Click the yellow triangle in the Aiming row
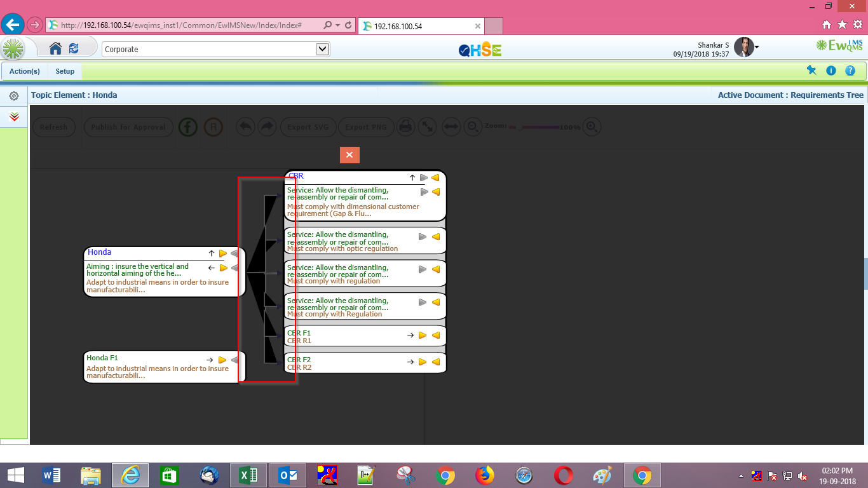 point(223,268)
